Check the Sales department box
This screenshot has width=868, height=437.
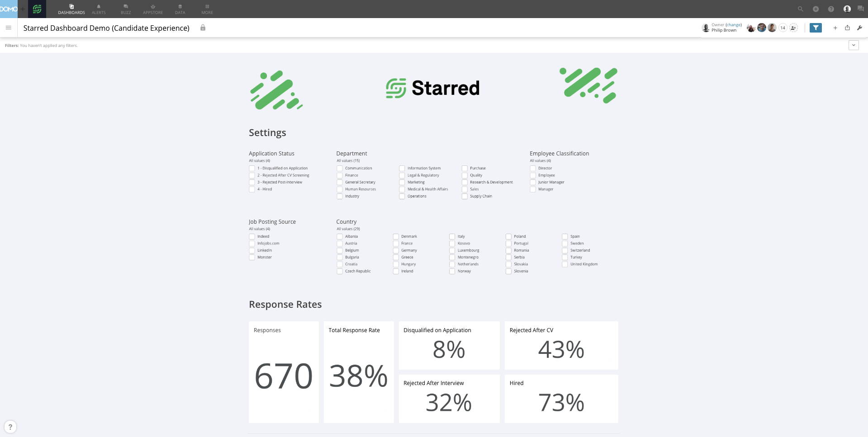465,189
